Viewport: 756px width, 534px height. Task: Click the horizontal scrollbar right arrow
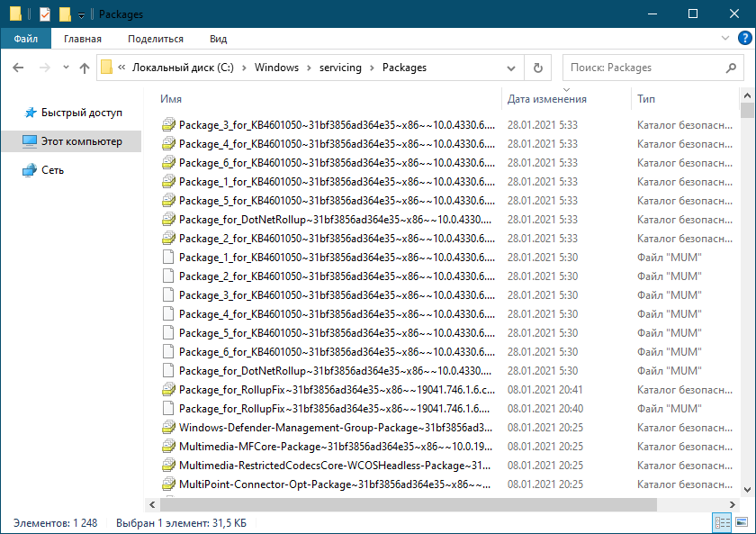(732, 504)
